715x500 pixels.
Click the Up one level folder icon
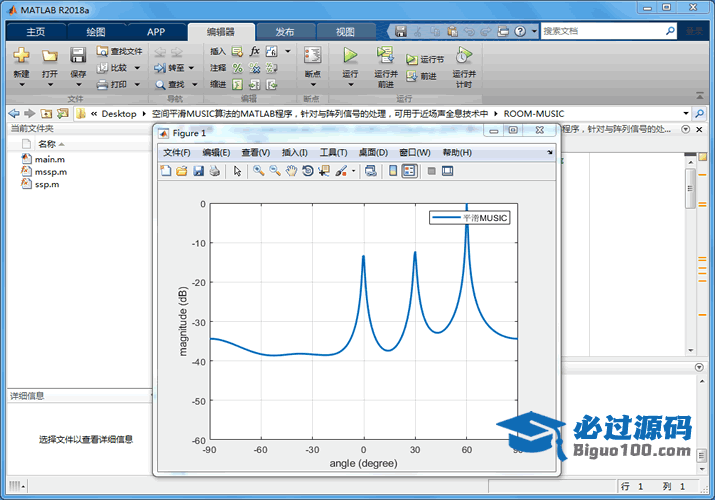click(46, 113)
